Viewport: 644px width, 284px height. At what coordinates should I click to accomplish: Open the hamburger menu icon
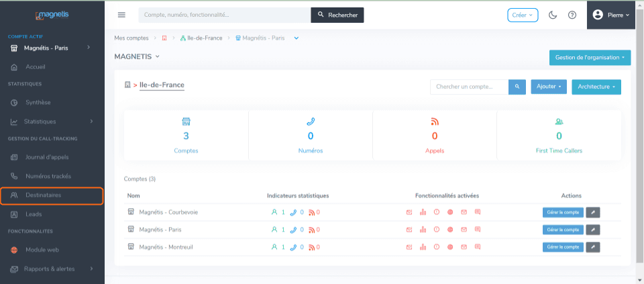point(121,15)
